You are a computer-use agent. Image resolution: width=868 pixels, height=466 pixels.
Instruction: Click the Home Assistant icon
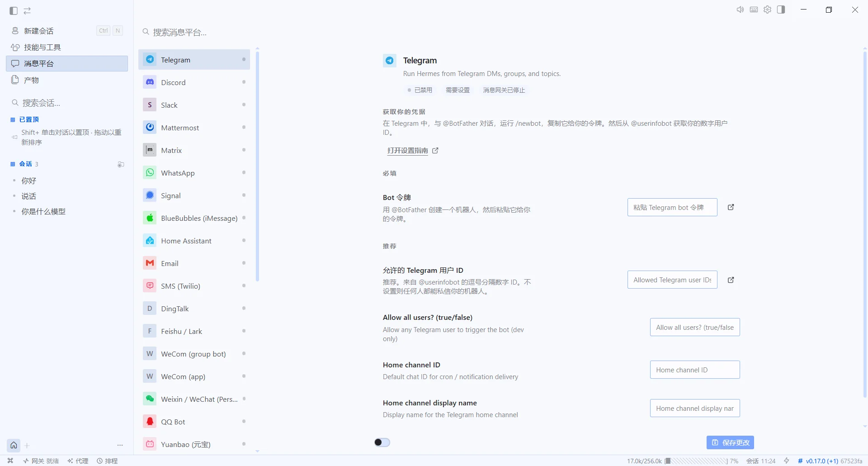pyautogui.click(x=150, y=241)
